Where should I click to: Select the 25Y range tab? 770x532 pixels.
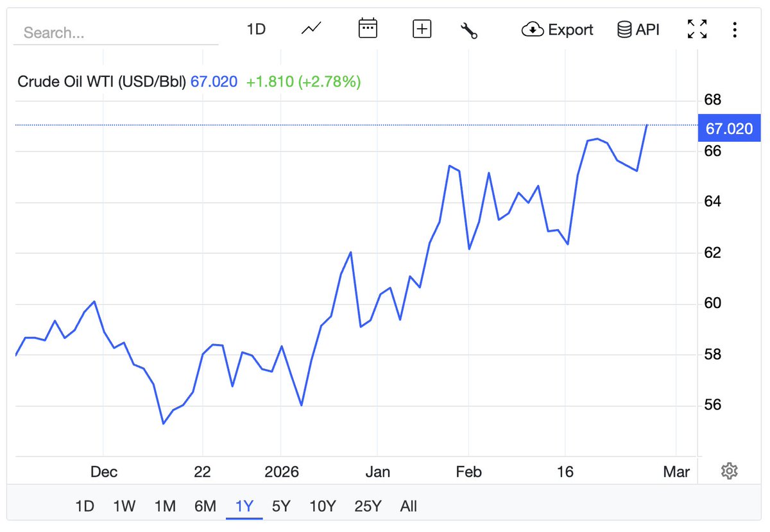click(x=368, y=506)
